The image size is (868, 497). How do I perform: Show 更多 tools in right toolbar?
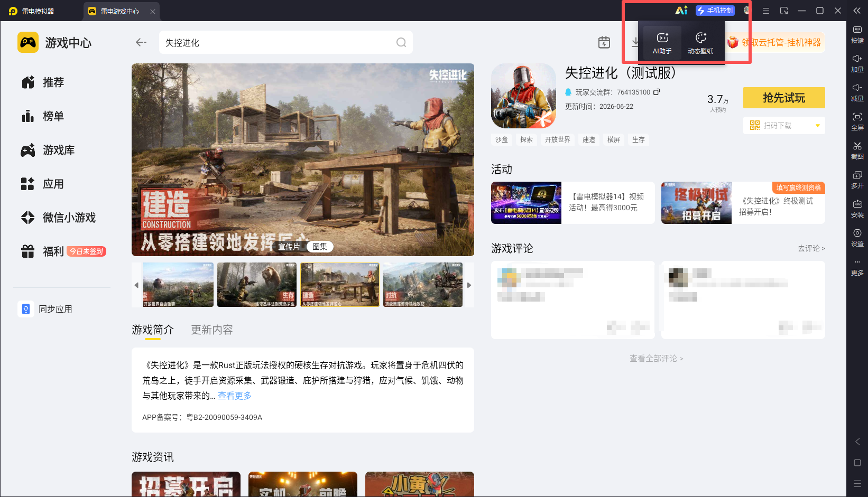pyautogui.click(x=857, y=267)
